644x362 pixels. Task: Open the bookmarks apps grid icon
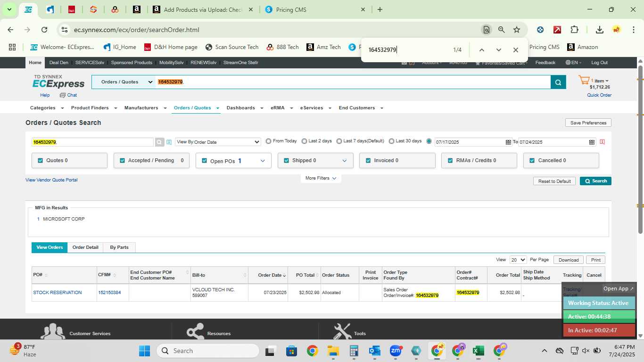click(x=12, y=47)
